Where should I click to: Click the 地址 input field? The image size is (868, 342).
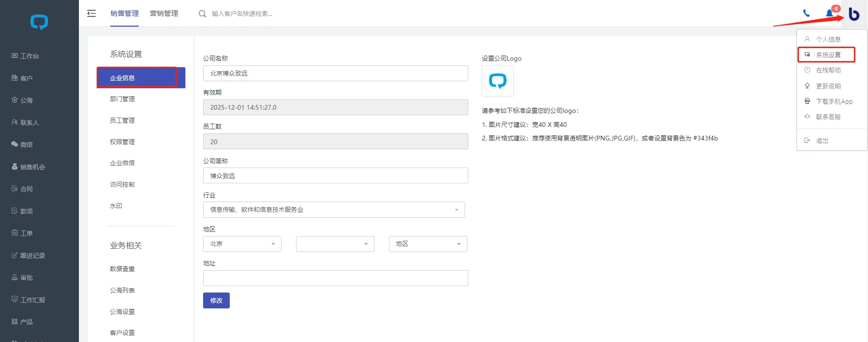tap(335, 278)
